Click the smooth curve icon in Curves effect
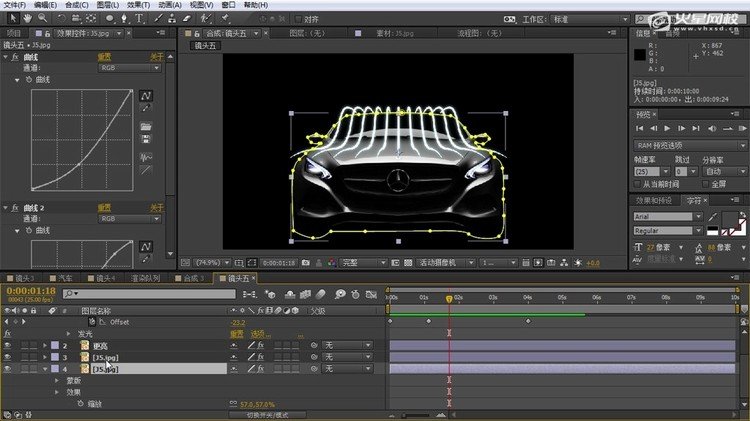750x421 pixels. 146,157
